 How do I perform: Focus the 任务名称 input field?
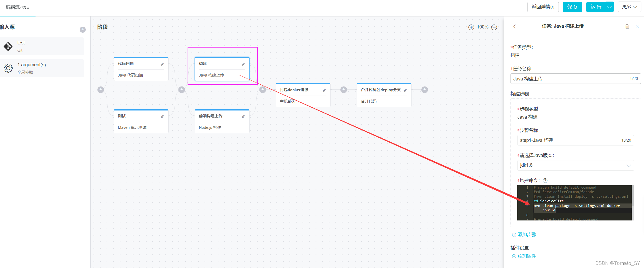click(x=576, y=79)
